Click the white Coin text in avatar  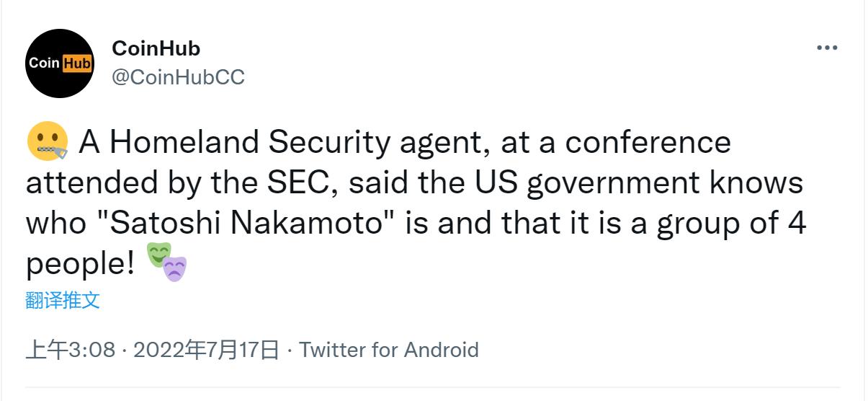43,63
